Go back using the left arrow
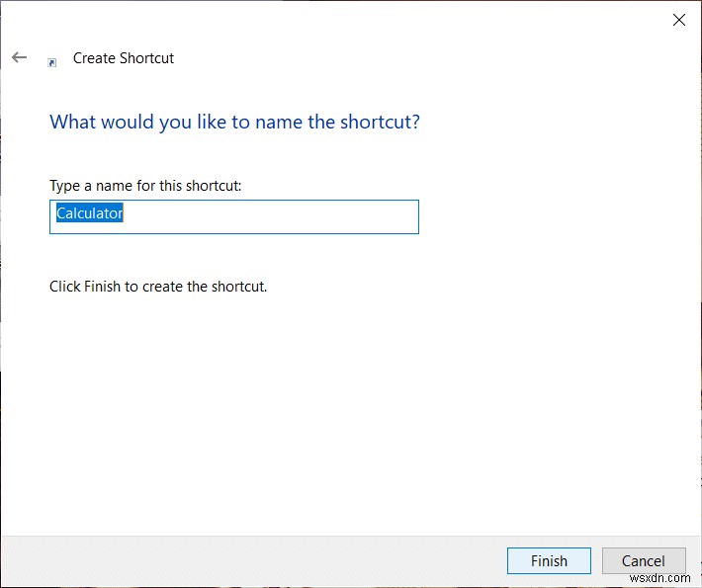This screenshot has height=588, width=702. tap(19, 57)
